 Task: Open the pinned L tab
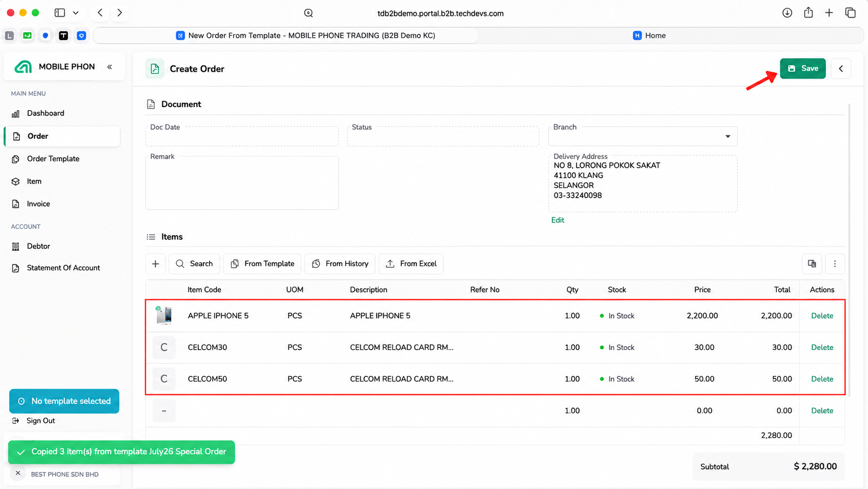click(9, 36)
